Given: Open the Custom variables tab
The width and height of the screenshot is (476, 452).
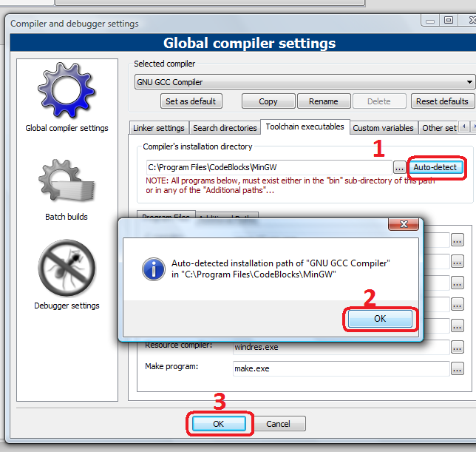Looking at the screenshot, I should 384,128.
